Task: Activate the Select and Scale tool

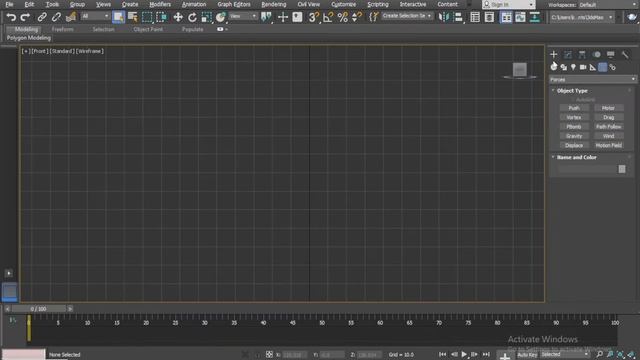Action: pos(207,17)
